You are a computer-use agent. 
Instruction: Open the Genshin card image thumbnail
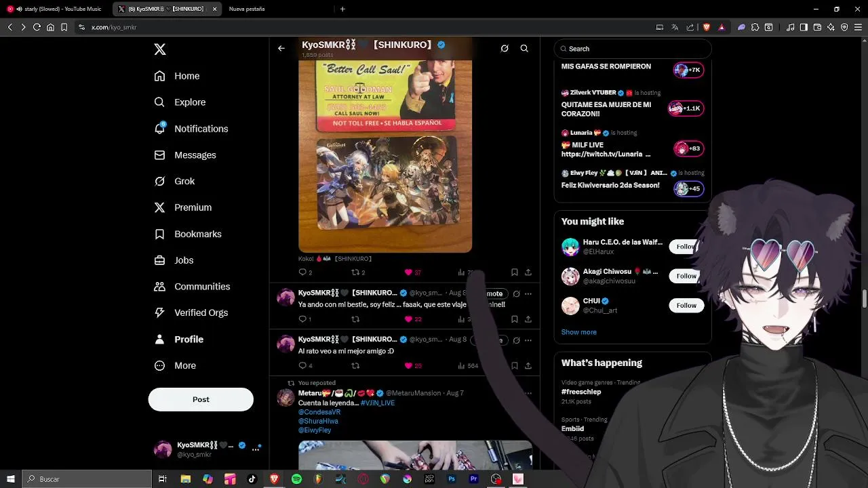click(387, 184)
